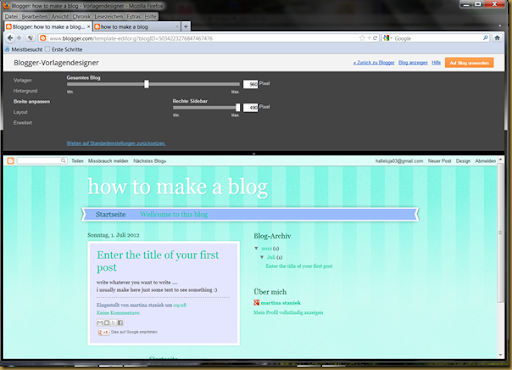Screen dimensions: 512x370
Task: Close the second 'how to make a blog' tab
Action: click(177, 27)
